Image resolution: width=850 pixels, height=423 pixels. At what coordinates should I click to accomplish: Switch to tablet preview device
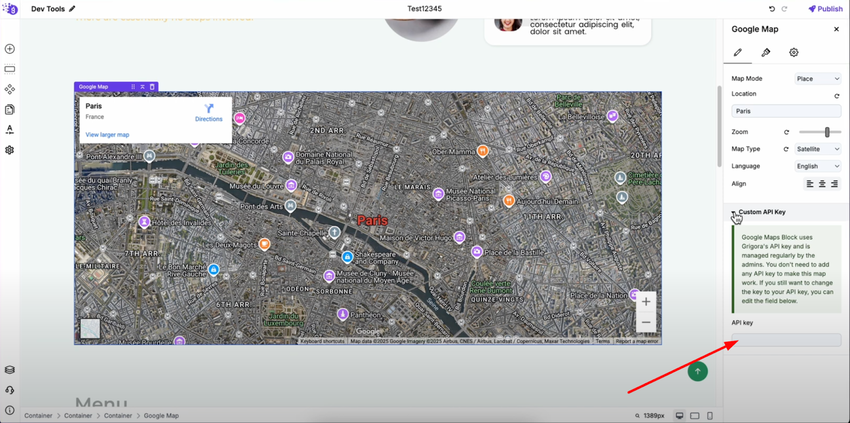695,415
